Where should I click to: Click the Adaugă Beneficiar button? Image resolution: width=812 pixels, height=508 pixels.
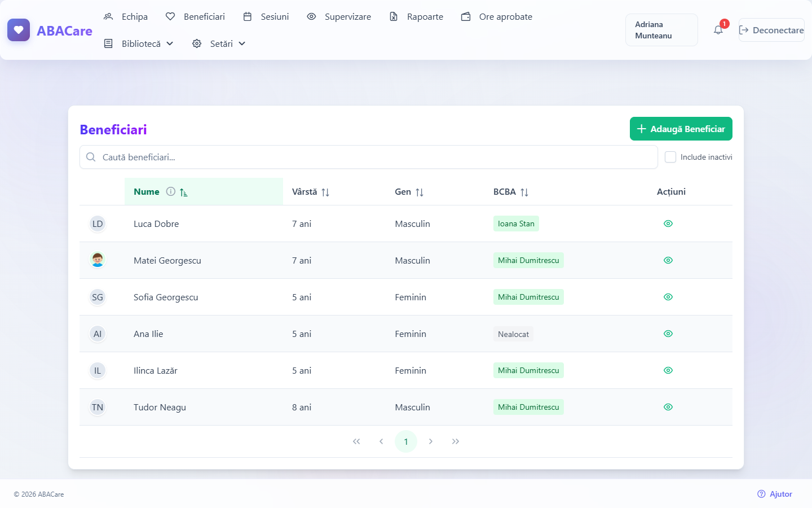(x=681, y=129)
